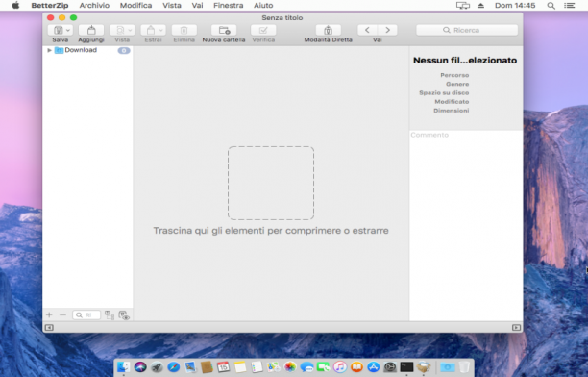
Task: Click the eye badge beside Download
Action: [124, 50]
